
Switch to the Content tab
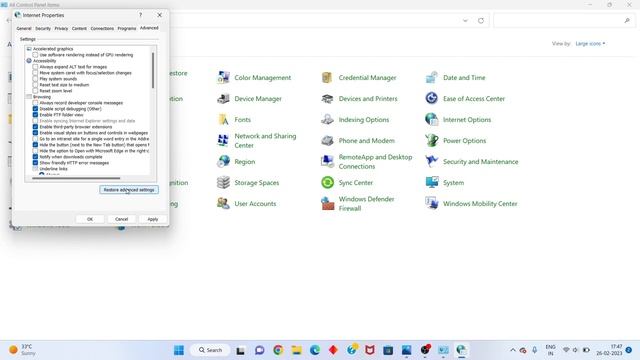[79, 29]
